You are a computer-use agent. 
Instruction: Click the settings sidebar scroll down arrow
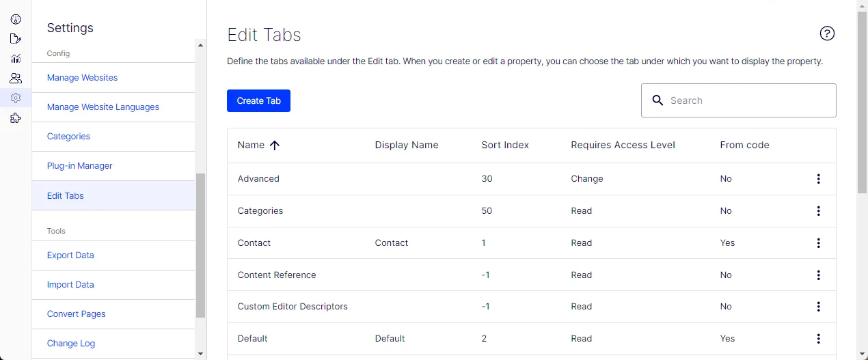pos(200,354)
